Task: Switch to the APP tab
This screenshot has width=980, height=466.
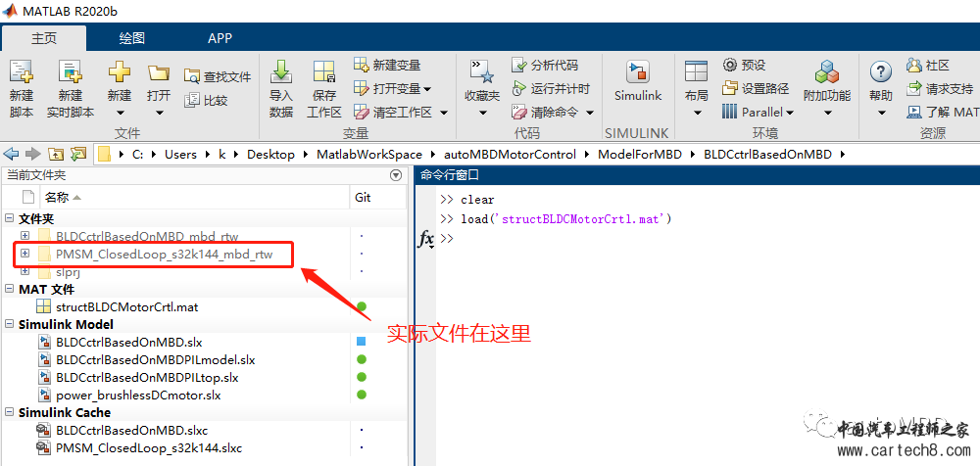Action: click(220, 39)
